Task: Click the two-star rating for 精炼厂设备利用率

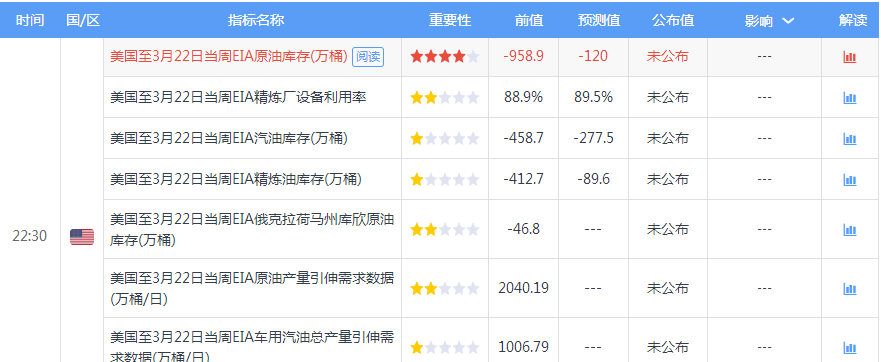Action: pos(444,98)
